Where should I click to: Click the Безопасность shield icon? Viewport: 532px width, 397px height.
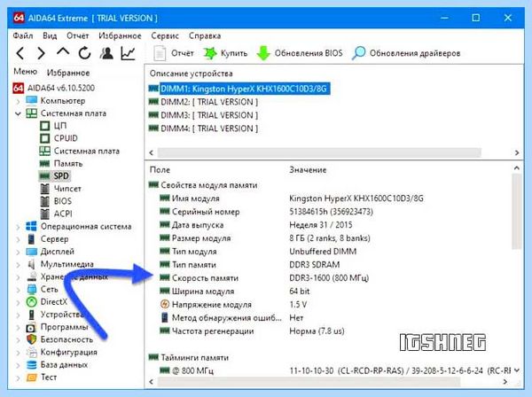pos(32,339)
